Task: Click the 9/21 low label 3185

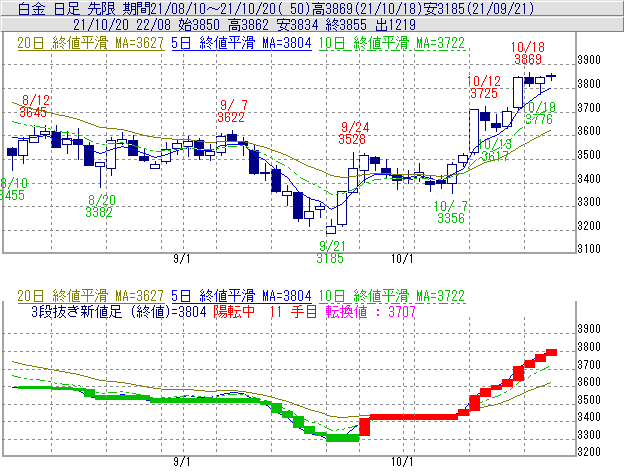Action: pos(330,259)
